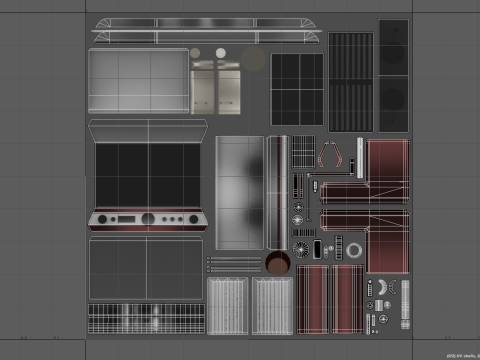Select the left light ribbed UV shell
480x360 pixels.
pos(228,306)
